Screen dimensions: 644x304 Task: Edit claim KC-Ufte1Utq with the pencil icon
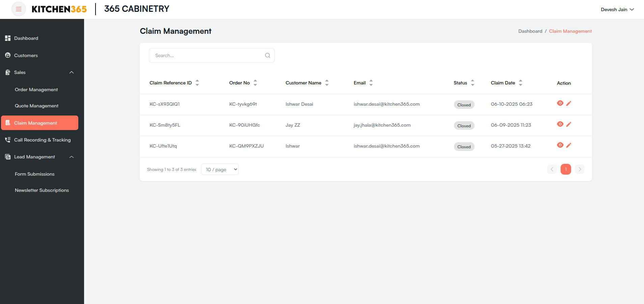569,145
